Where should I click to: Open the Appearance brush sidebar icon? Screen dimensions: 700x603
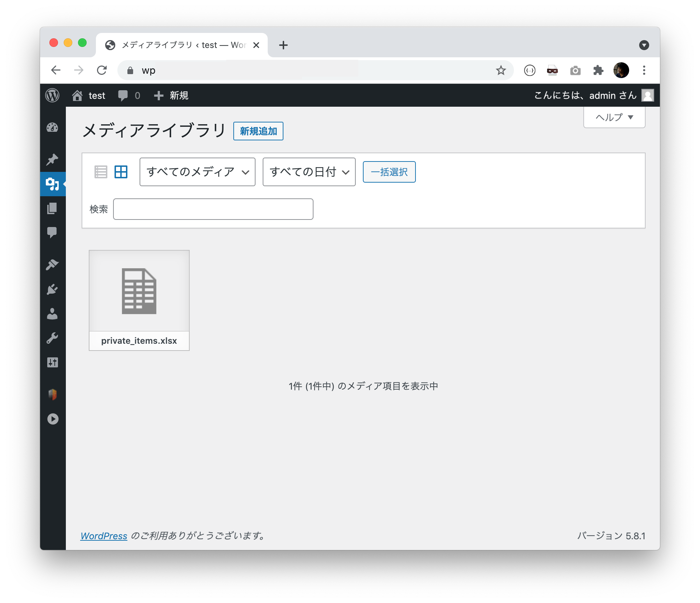click(53, 265)
